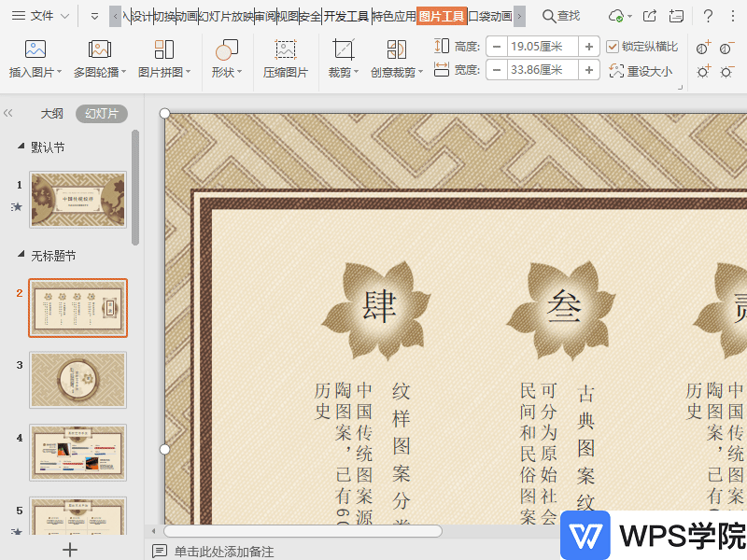Expand the 形状 dropdown arrow
This screenshot has width=747, height=560.
(x=240, y=73)
